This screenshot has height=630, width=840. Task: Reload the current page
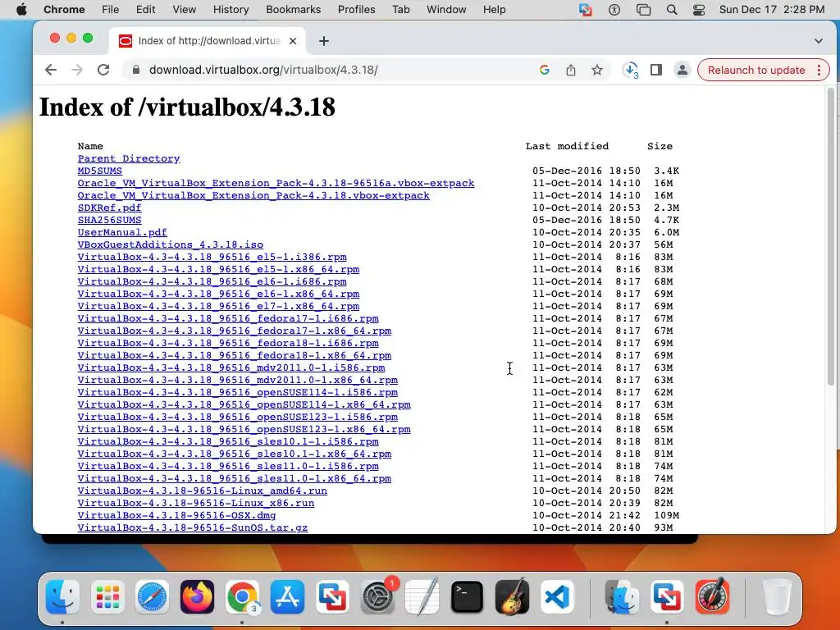click(x=103, y=71)
